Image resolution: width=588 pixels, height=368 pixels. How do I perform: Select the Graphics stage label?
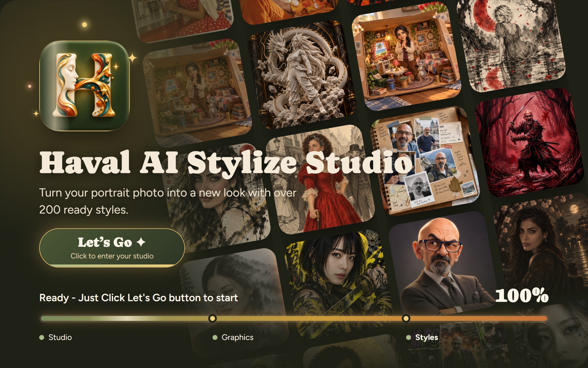[x=237, y=337]
